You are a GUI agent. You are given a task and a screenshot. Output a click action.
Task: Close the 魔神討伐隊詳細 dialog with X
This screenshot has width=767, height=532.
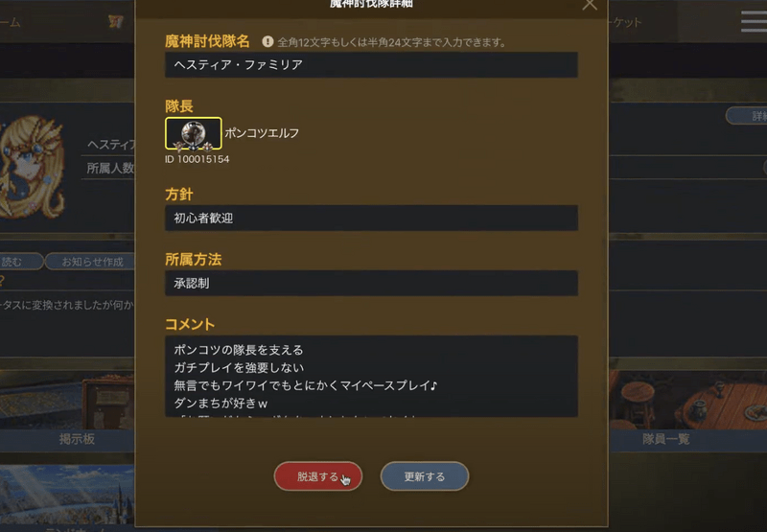(590, 5)
